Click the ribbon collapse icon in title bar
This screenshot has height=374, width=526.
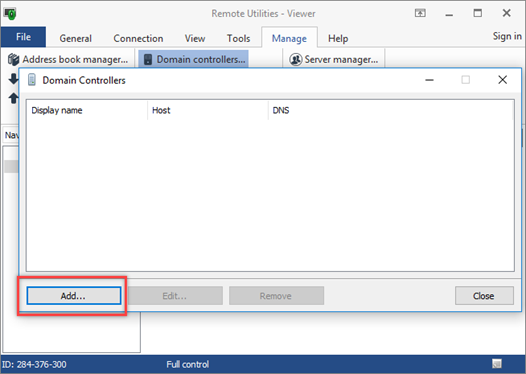[420, 13]
